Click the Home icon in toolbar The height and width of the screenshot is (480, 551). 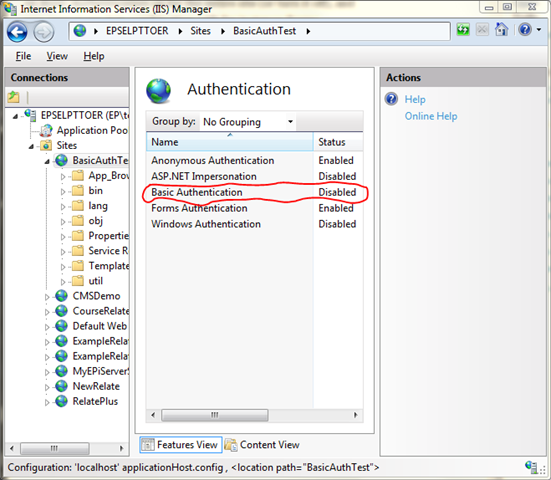[501, 30]
